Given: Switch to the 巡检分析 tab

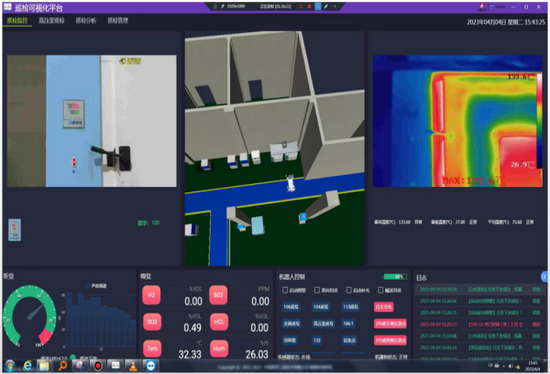Looking at the screenshot, I should (x=86, y=21).
